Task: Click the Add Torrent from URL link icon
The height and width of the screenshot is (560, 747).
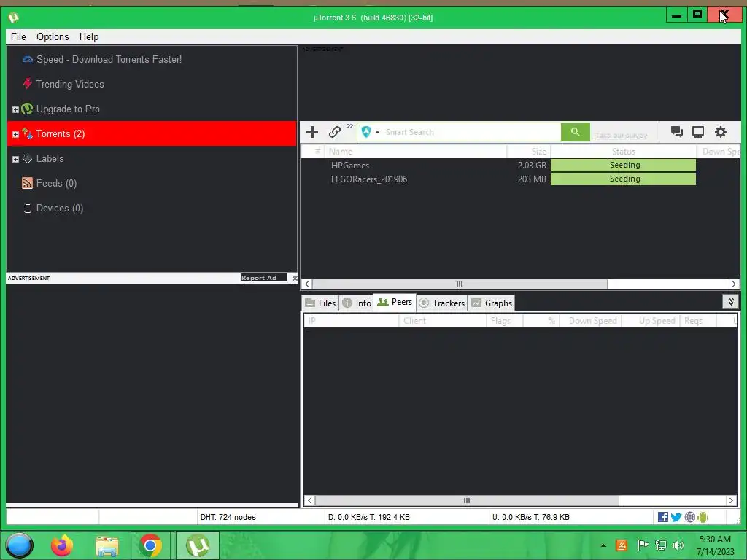Action: click(x=335, y=132)
